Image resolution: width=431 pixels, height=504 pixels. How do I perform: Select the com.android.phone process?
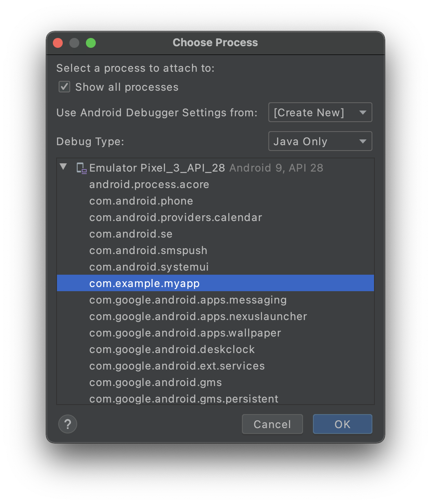[215, 201]
